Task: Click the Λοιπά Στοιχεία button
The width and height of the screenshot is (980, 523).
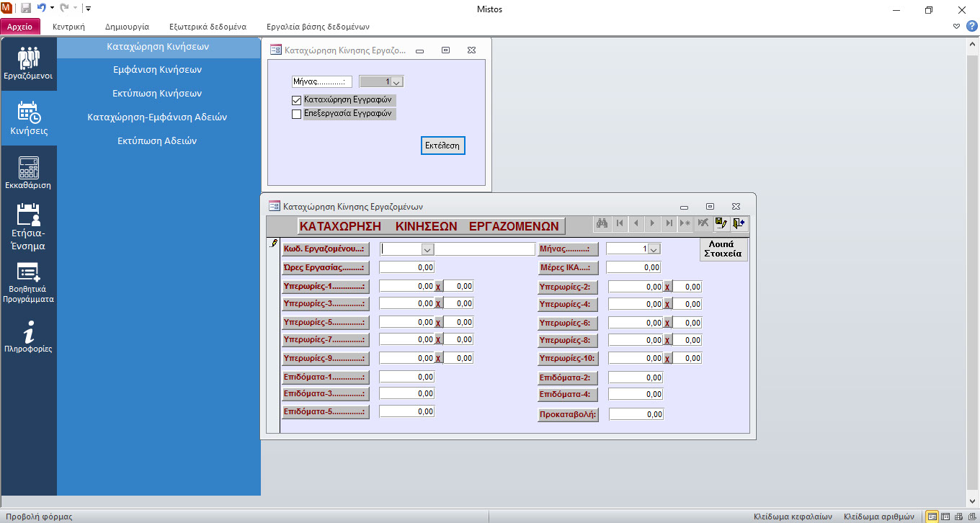Action: pyautogui.click(x=723, y=249)
